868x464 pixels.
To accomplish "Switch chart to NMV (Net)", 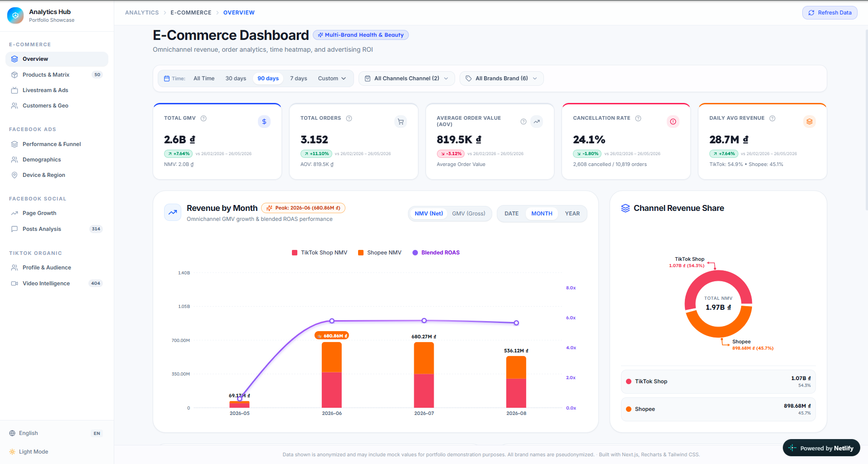I will coord(429,214).
